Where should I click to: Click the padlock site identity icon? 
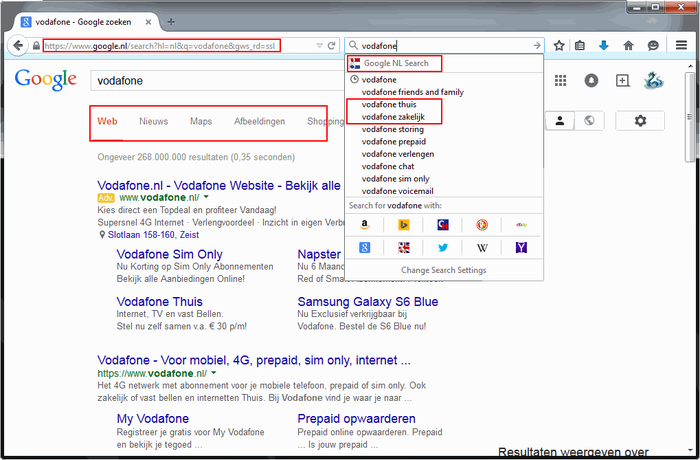(x=36, y=46)
